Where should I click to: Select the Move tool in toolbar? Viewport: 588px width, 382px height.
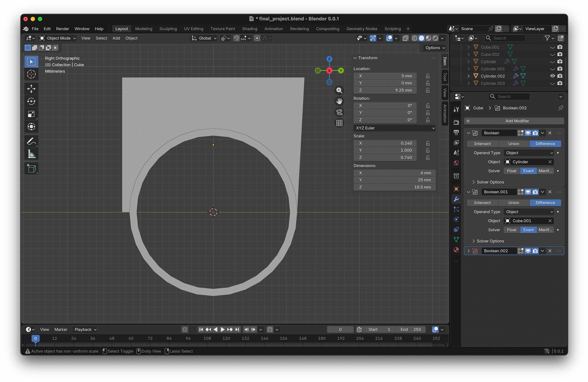31,89
